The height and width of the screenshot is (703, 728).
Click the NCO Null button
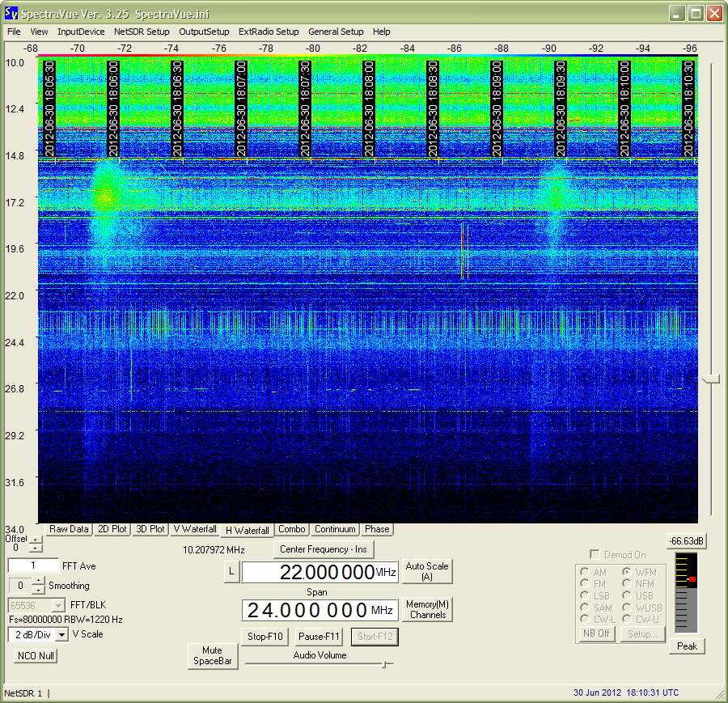click(x=36, y=655)
